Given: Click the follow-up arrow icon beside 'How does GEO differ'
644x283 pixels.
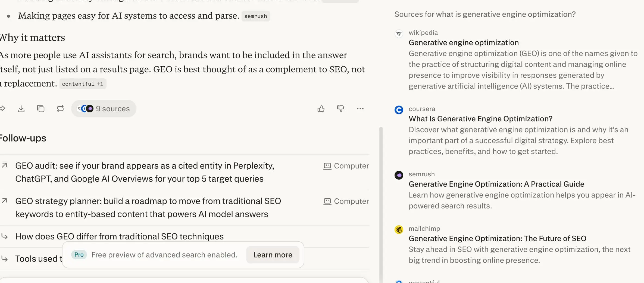Looking at the screenshot, I should point(4,236).
